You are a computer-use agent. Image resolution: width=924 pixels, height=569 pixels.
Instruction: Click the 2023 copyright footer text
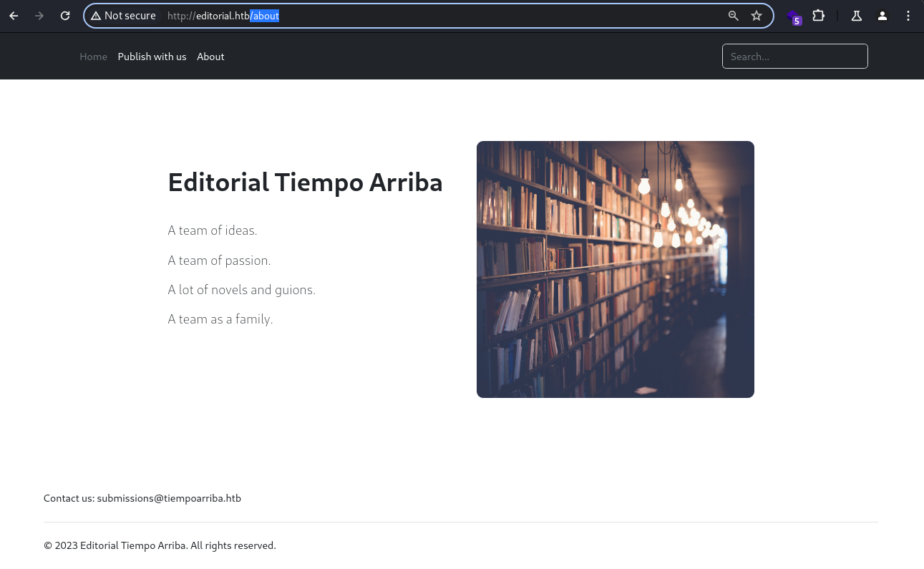pos(160,545)
